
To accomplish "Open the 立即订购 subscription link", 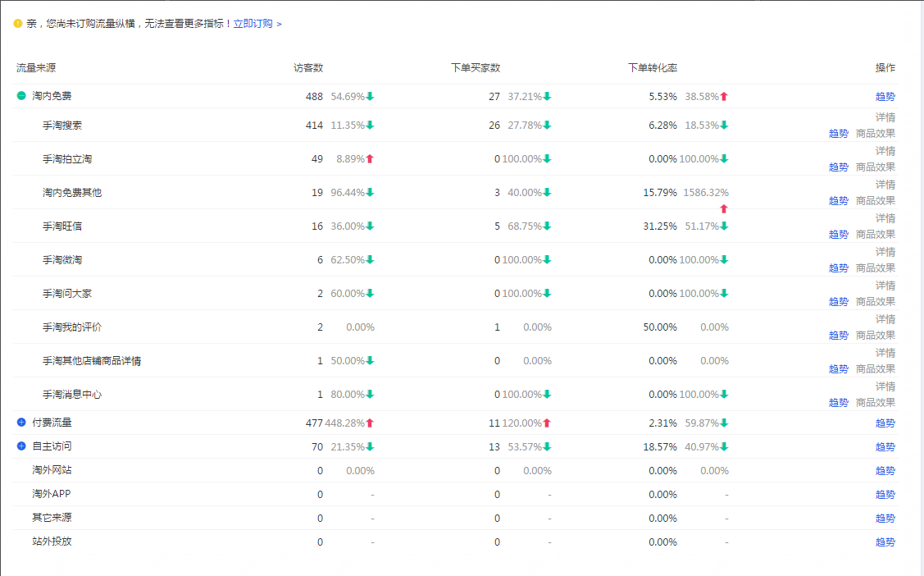I will point(257,24).
